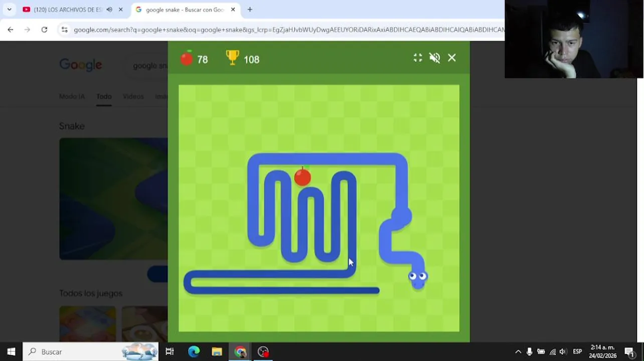Open a new browser tab
The width and height of the screenshot is (644, 361).
click(x=250, y=10)
